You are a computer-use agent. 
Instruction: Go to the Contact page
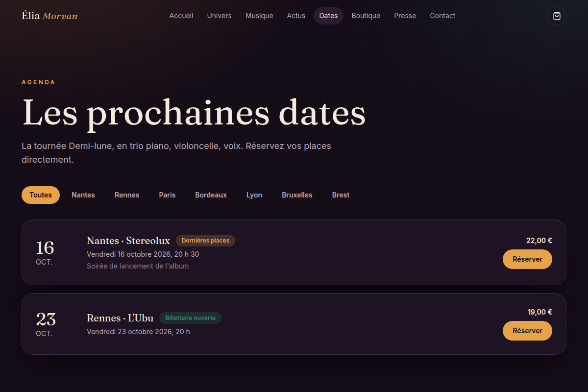click(442, 16)
